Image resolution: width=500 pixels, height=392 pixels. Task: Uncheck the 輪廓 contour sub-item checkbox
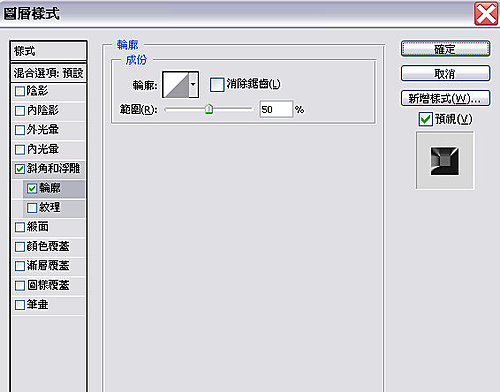32,189
